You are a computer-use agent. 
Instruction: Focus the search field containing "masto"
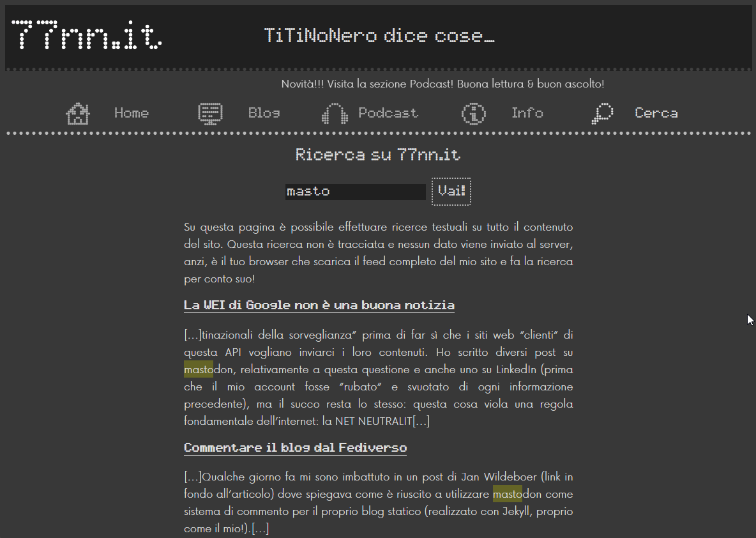355,192
